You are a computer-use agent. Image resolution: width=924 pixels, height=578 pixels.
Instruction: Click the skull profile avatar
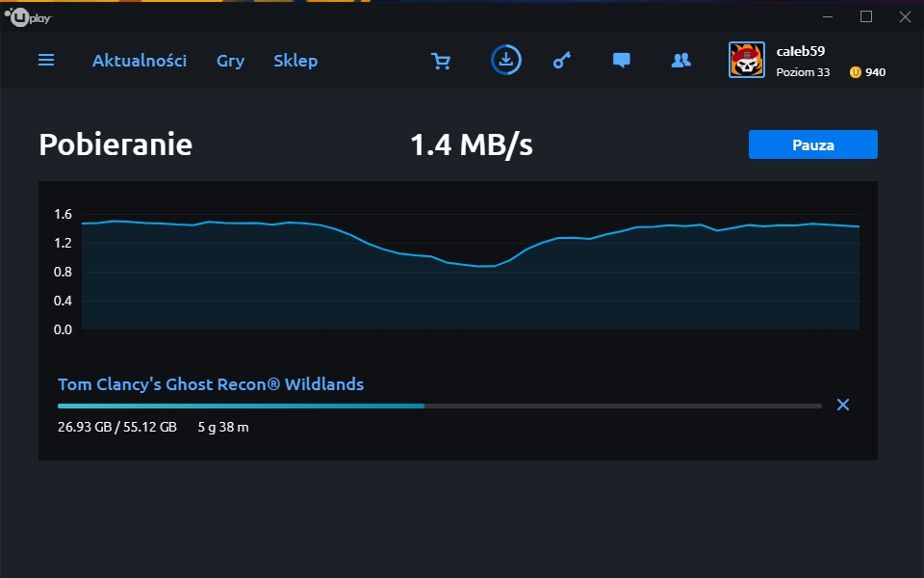[747, 60]
